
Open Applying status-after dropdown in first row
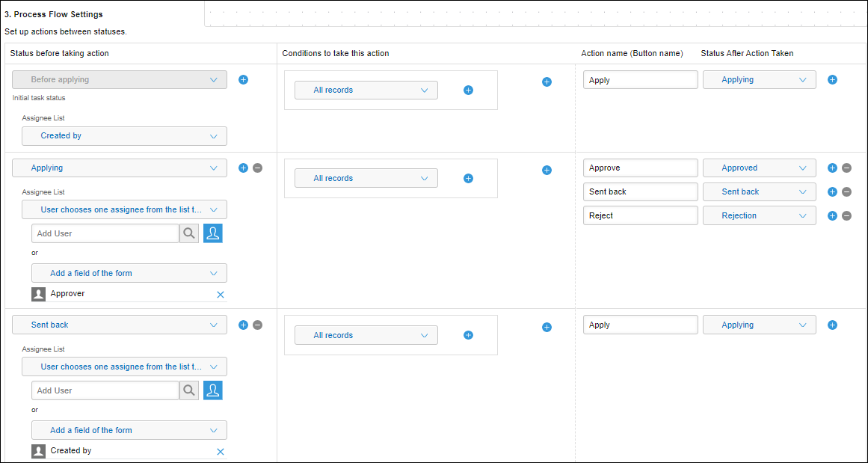pos(760,80)
